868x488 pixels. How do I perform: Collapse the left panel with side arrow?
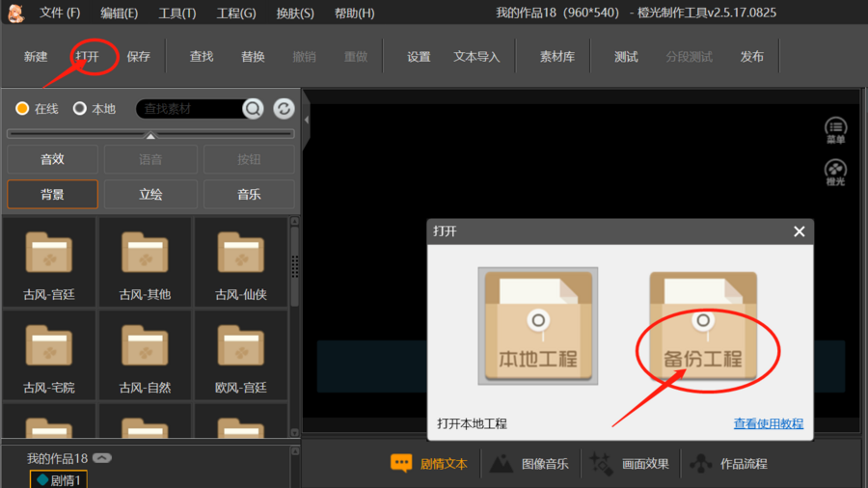[307, 120]
